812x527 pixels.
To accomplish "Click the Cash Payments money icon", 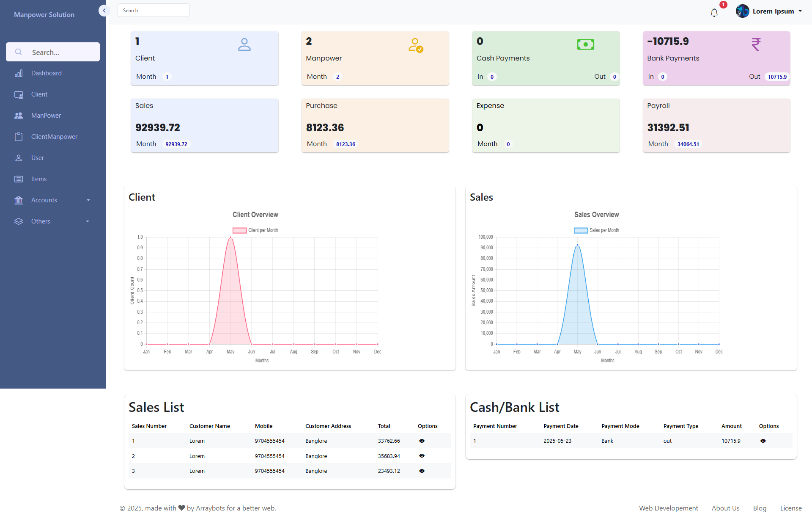I will (585, 44).
